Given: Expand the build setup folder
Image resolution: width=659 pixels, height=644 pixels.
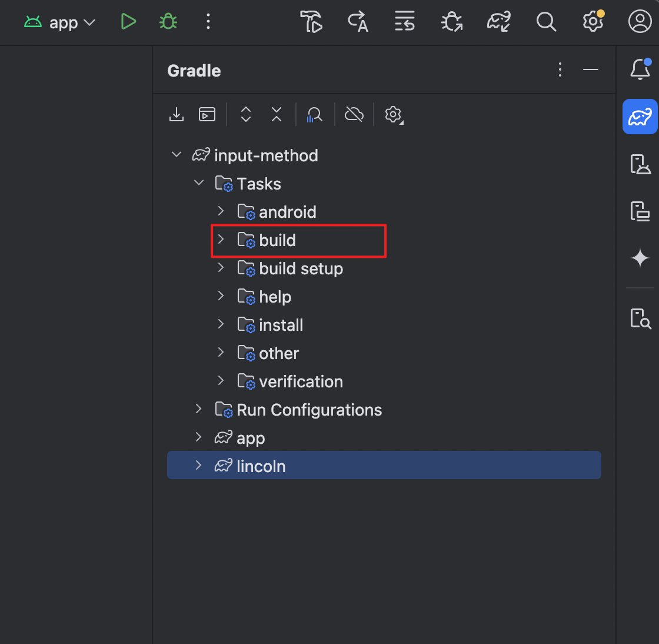Looking at the screenshot, I should pos(221,268).
